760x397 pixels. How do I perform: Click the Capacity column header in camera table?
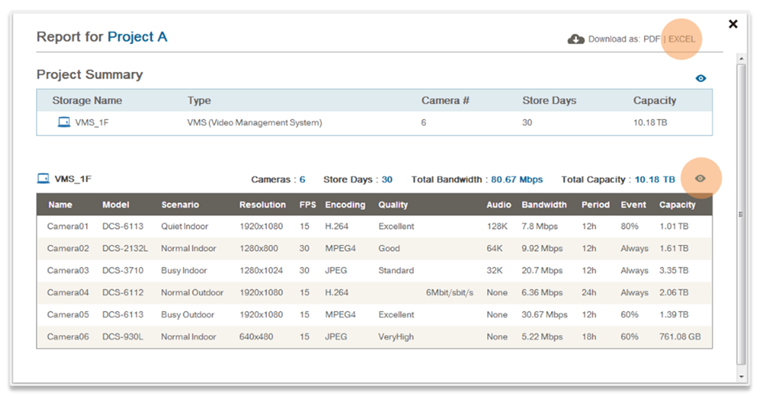677,205
